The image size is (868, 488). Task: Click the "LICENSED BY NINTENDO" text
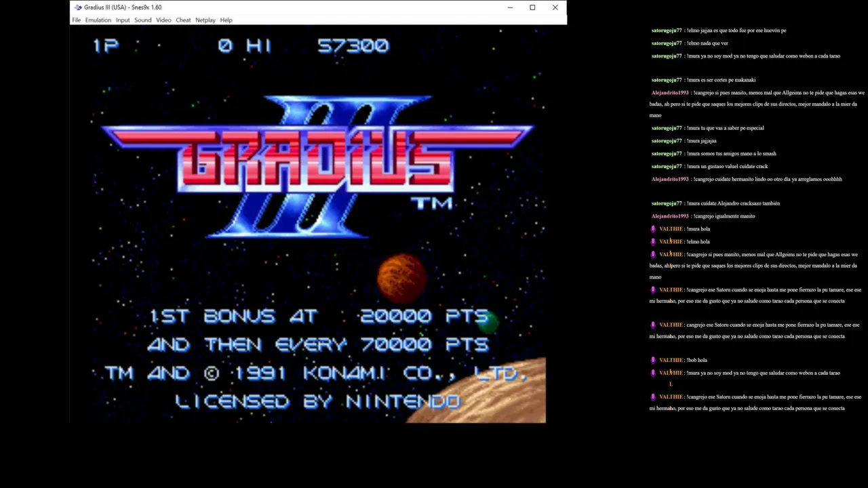[318, 402]
